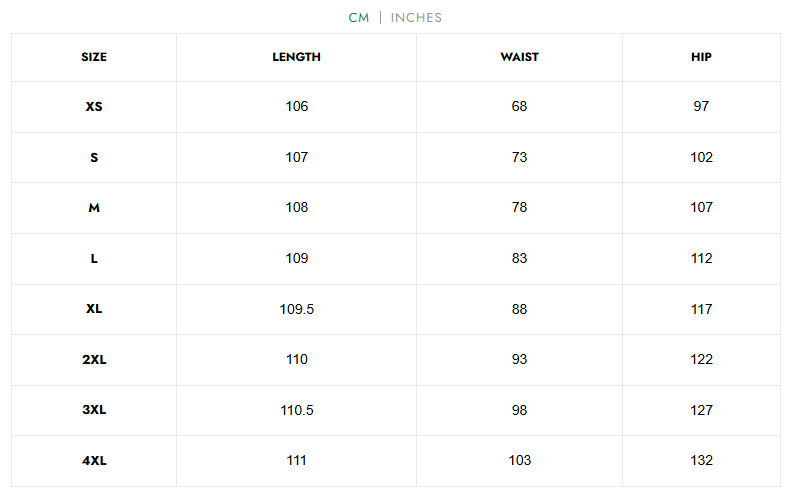Switch measurements to CM
The height and width of the screenshot is (495, 794).
[x=359, y=18]
